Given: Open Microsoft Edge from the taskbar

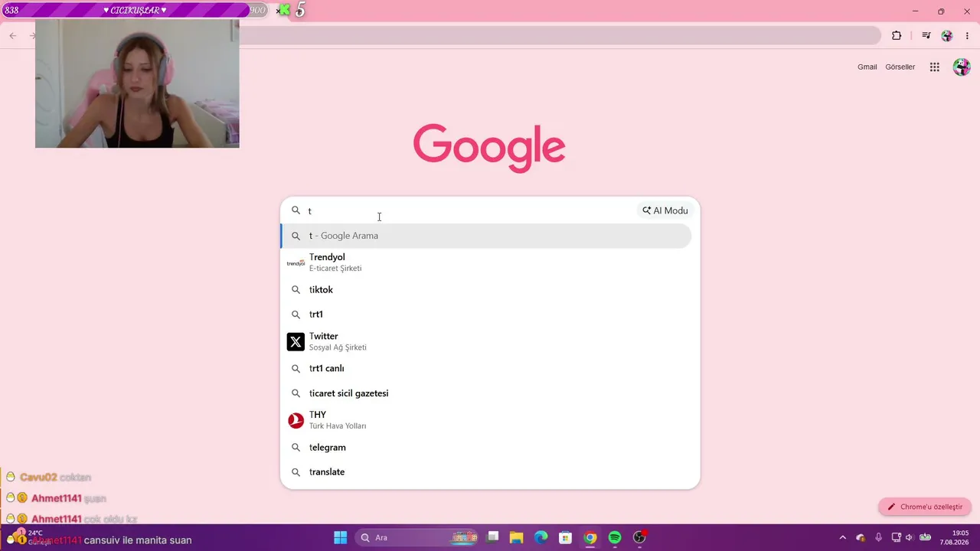Looking at the screenshot, I should [x=541, y=537].
